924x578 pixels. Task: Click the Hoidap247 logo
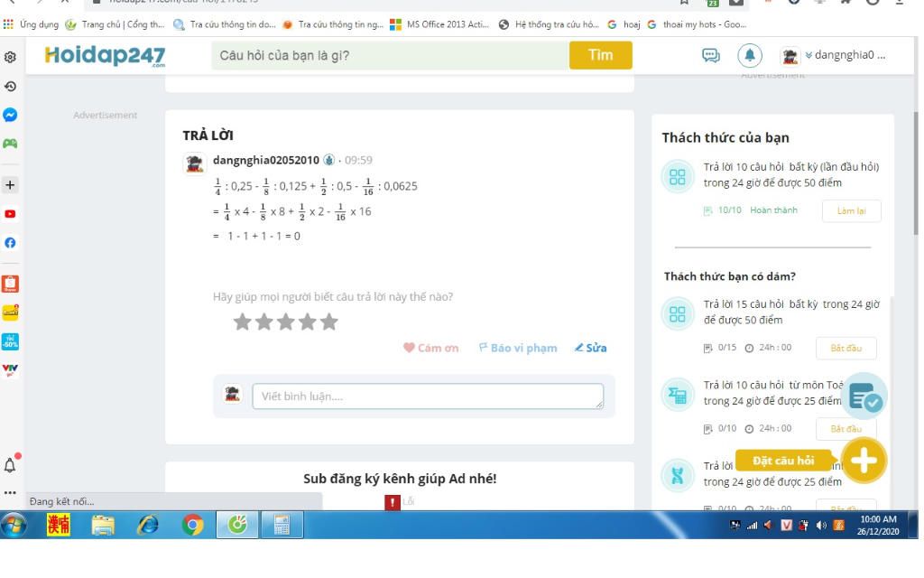click(105, 55)
